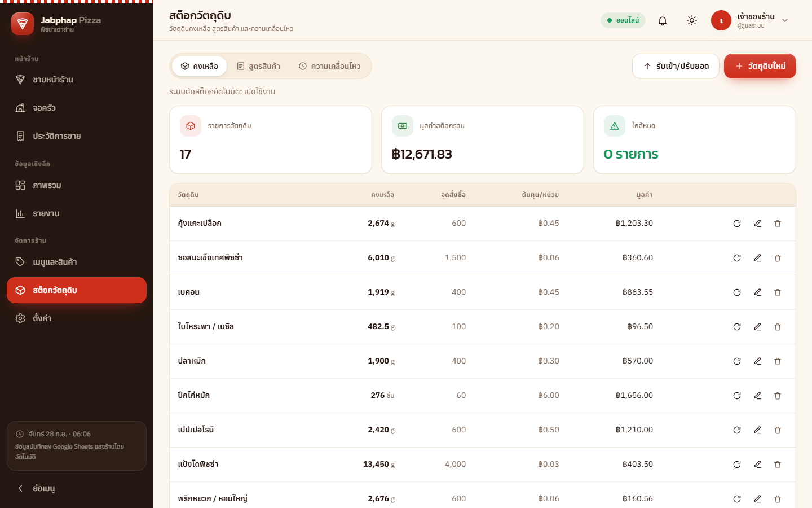Switch to the สูตรสินค้า tab
812x508 pixels.
(258, 66)
